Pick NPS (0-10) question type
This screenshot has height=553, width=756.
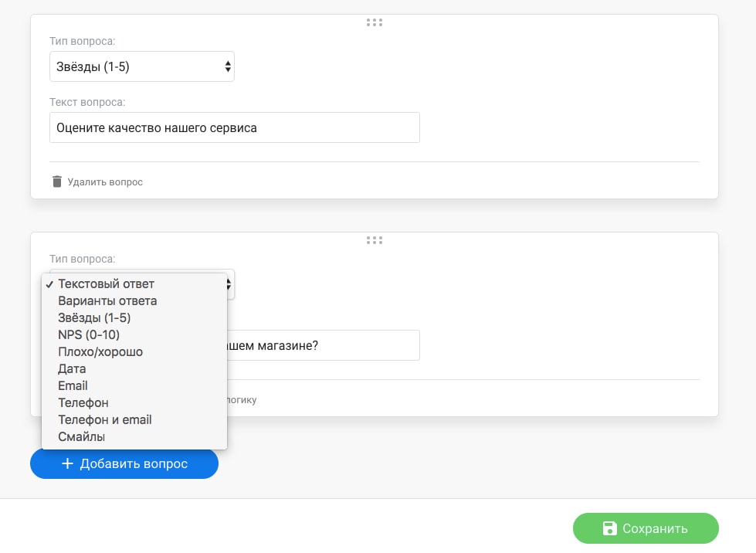(x=89, y=335)
